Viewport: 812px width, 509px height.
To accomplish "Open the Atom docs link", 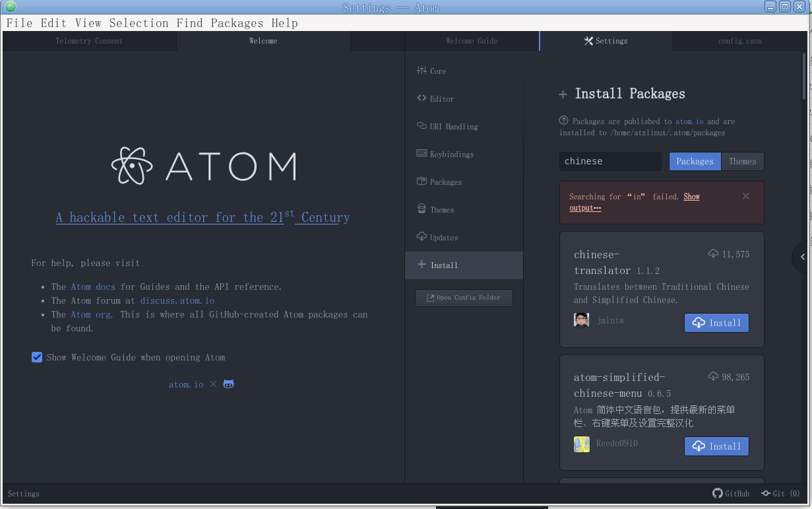I will coord(93,287).
